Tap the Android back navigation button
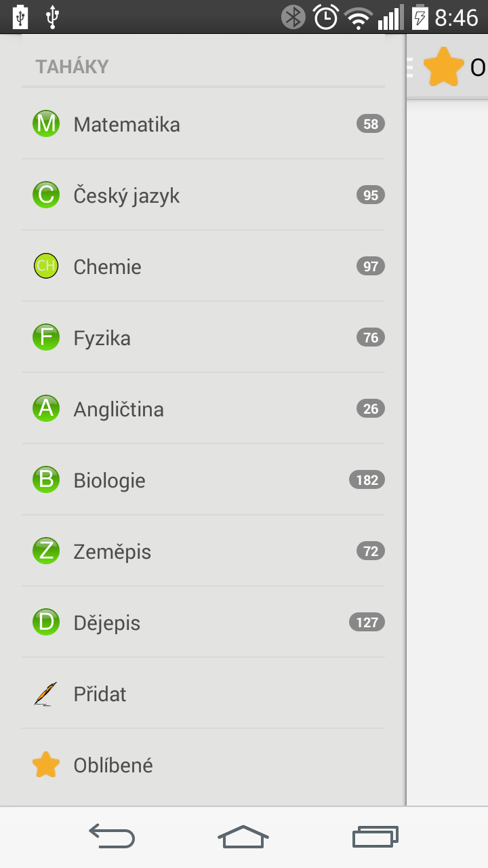The width and height of the screenshot is (488, 868). coord(112,837)
